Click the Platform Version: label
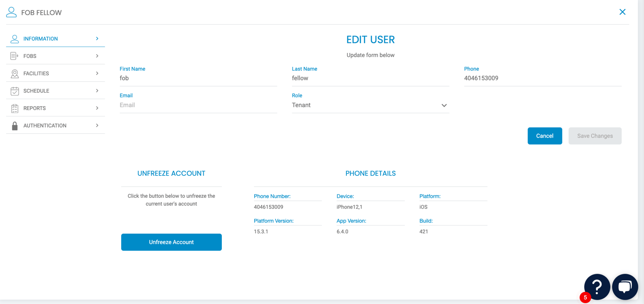Screen dimensions: 644x304 click(273, 221)
